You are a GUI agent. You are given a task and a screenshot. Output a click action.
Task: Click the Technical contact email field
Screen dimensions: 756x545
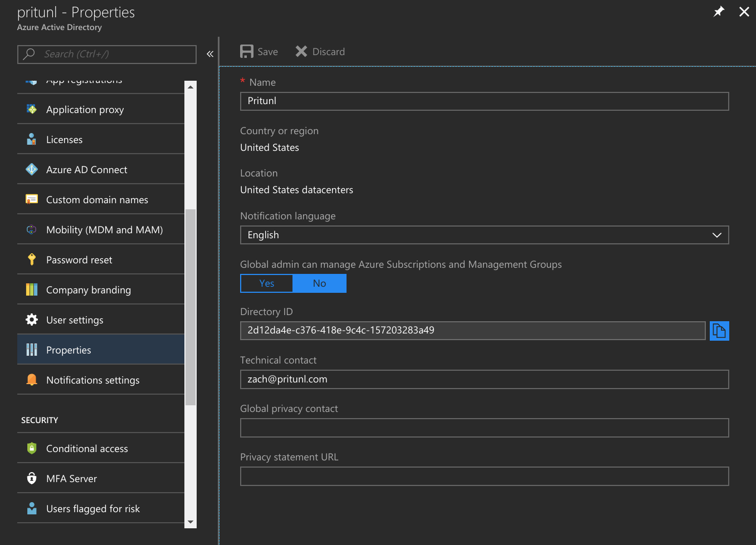(484, 380)
